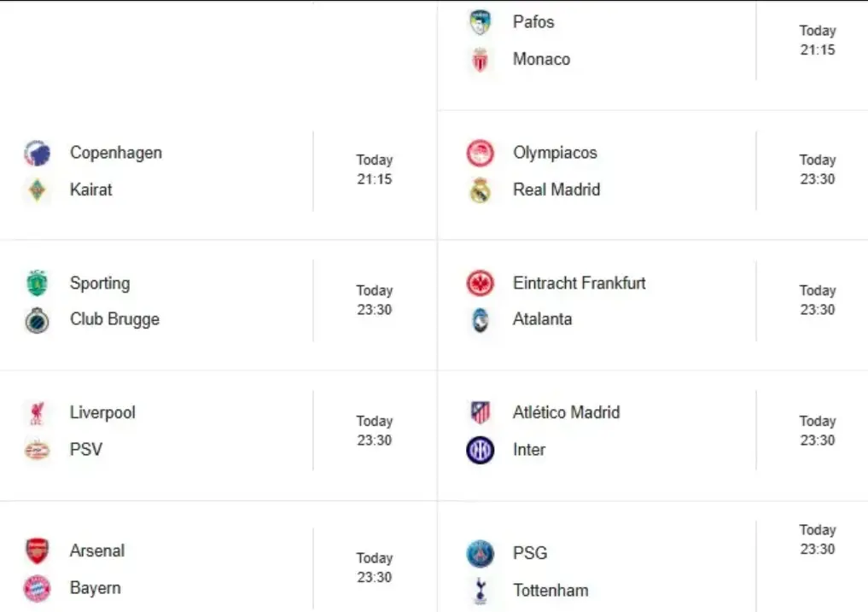This screenshot has height=612, width=868.
Task: Click the Club Brugge logo
Action: pyautogui.click(x=38, y=320)
